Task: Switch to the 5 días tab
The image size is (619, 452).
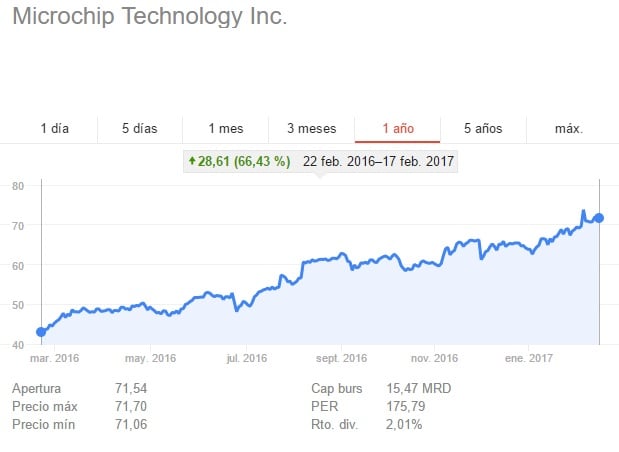Action: 139,128
